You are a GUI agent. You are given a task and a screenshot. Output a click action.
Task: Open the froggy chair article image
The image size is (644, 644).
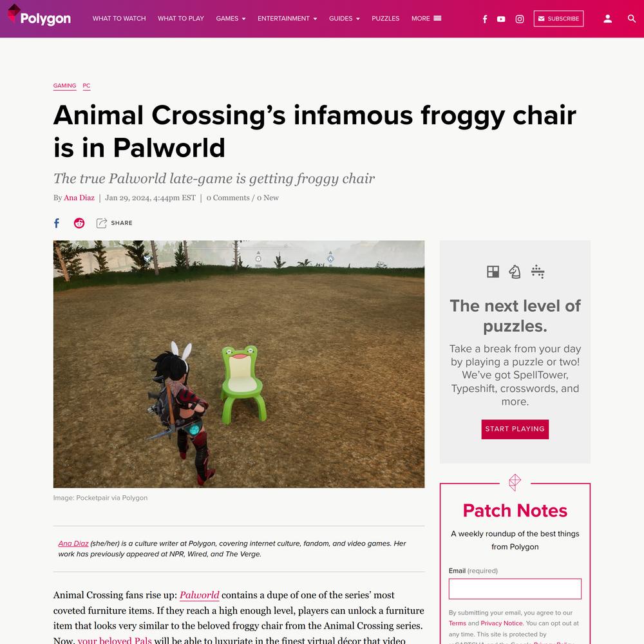pos(239,365)
